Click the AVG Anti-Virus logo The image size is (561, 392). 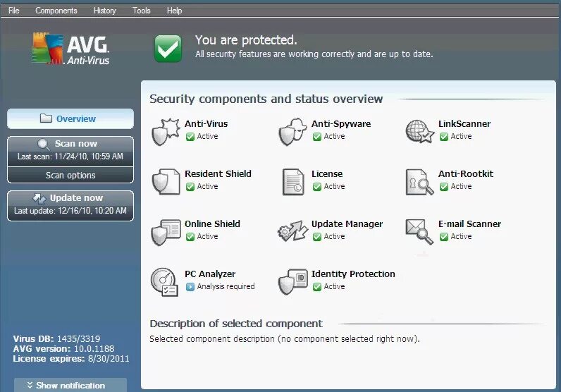click(x=70, y=49)
